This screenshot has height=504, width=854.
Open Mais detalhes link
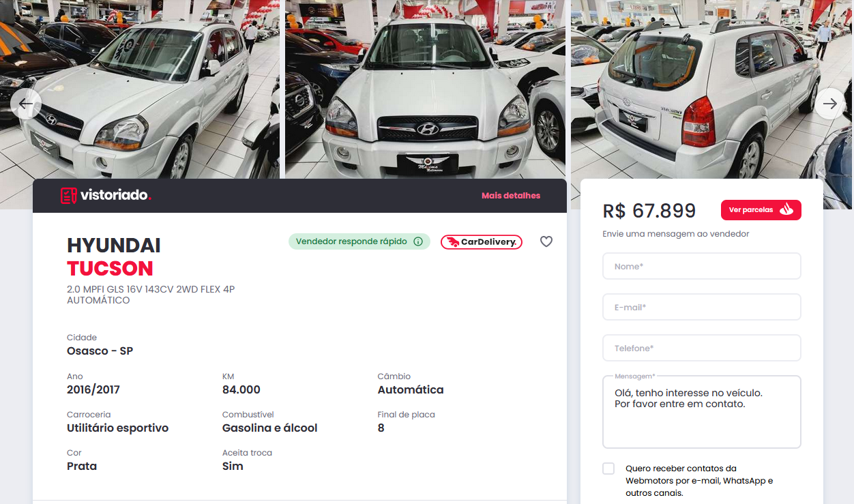click(x=511, y=196)
